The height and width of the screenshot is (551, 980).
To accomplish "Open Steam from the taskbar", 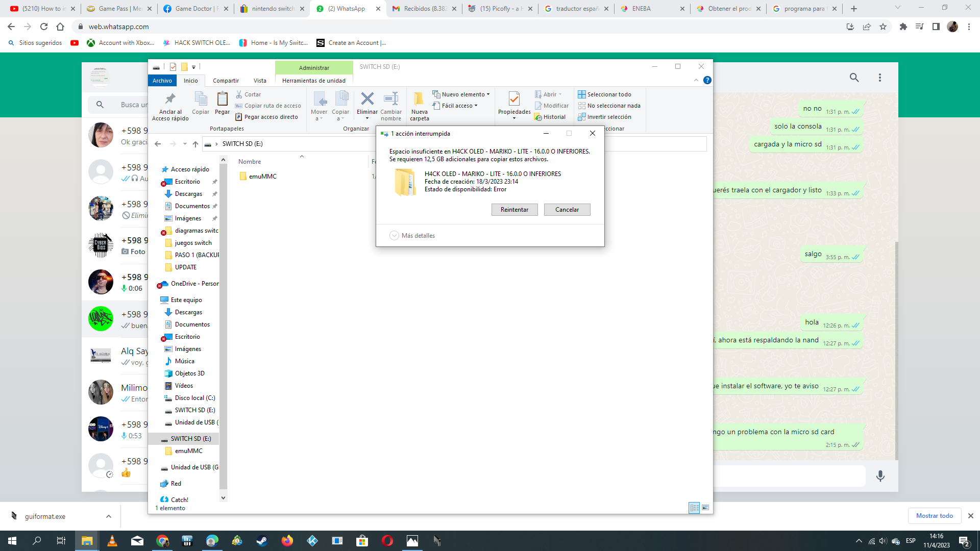I will [262, 541].
